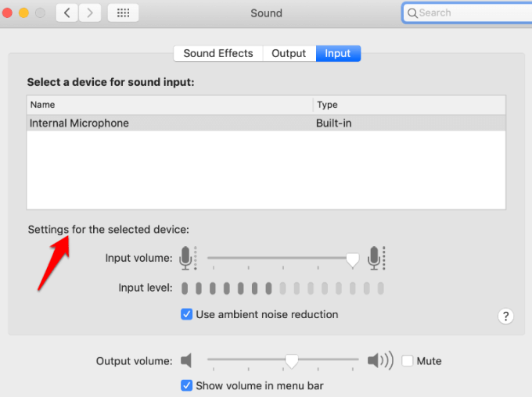Go back with the left chevron
Viewport: 532px width, 397px height.
click(67, 13)
